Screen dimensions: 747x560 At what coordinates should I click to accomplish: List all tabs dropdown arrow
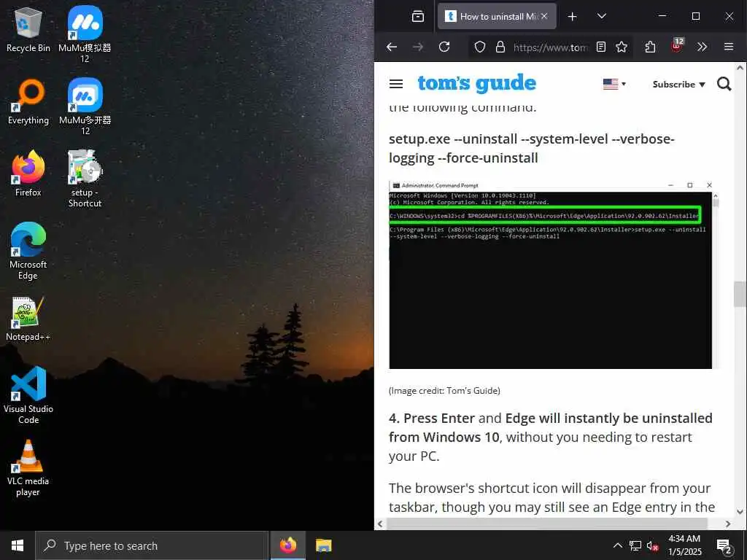tap(602, 17)
